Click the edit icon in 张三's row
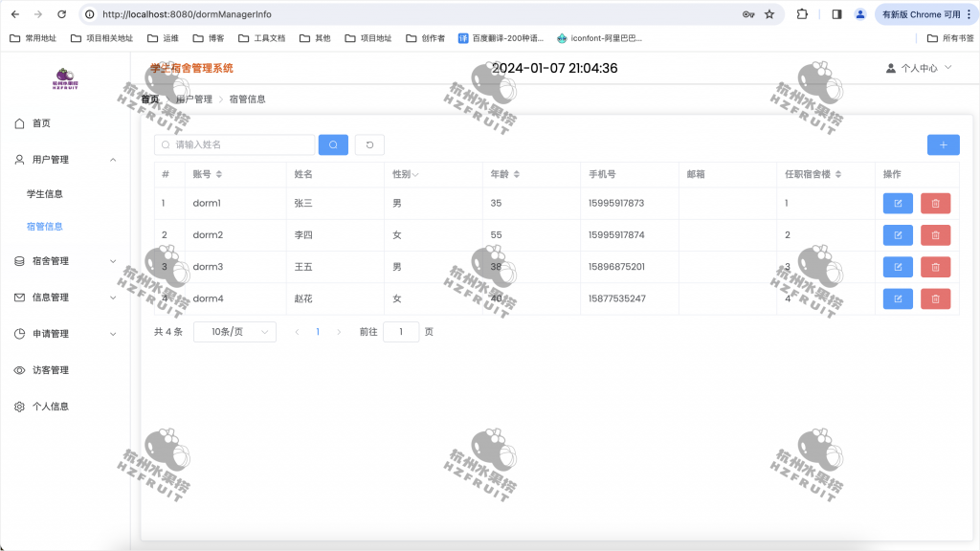This screenshot has width=980, height=551. 897,203
